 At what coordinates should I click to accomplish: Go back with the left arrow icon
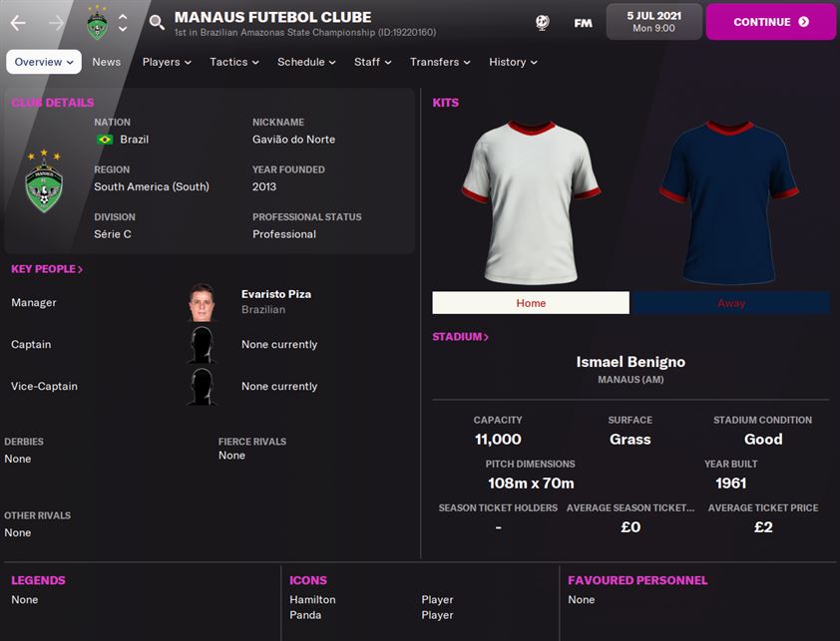18,23
